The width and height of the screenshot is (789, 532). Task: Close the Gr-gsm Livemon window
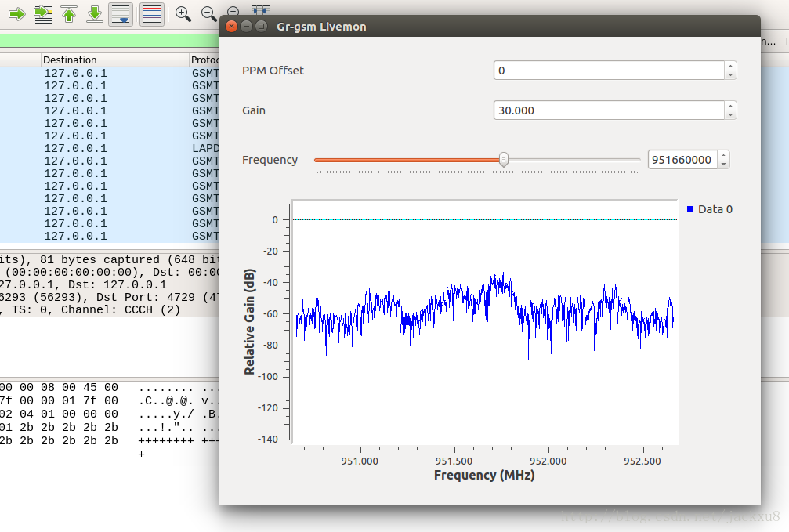point(231,26)
